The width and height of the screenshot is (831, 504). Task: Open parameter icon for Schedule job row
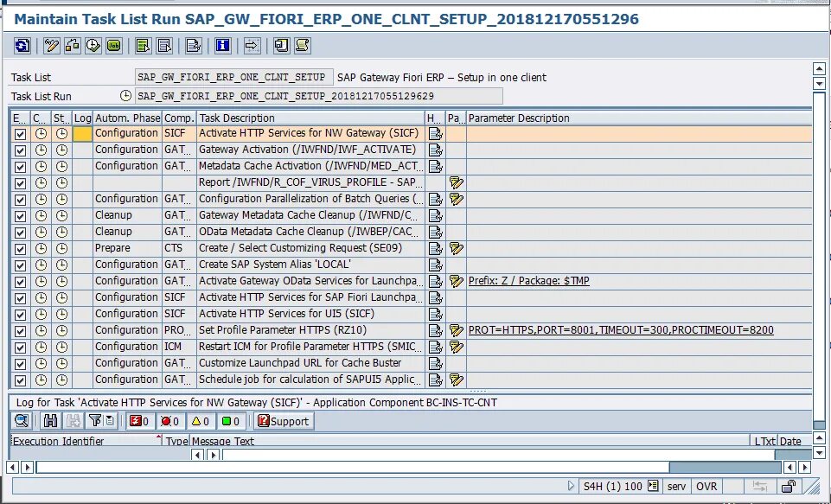tap(456, 380)
